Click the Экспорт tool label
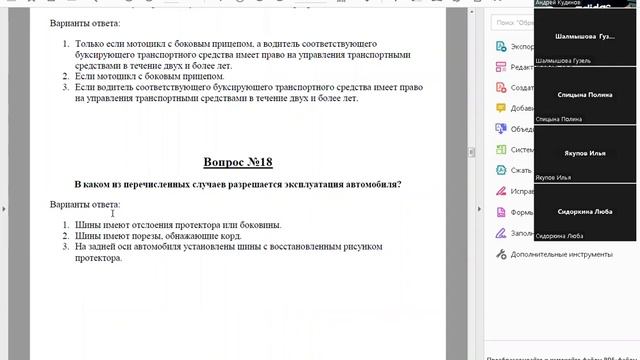This screenshot has width=640, height=360. (x=522, y=47)
